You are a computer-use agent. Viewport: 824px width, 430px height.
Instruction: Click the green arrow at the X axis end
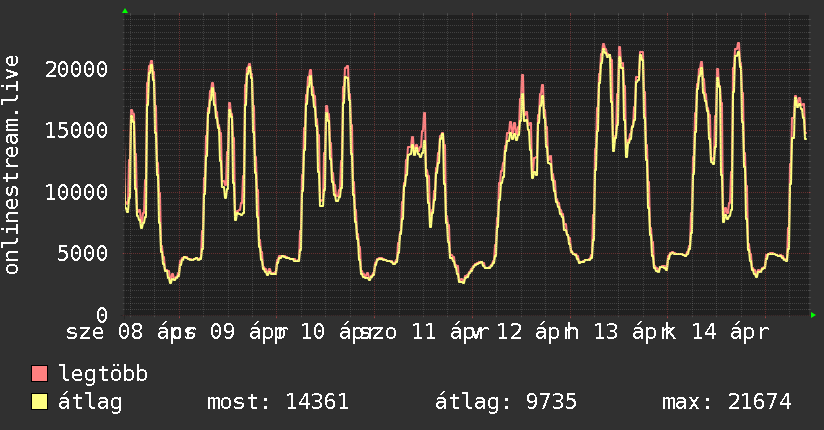point(813,315)
